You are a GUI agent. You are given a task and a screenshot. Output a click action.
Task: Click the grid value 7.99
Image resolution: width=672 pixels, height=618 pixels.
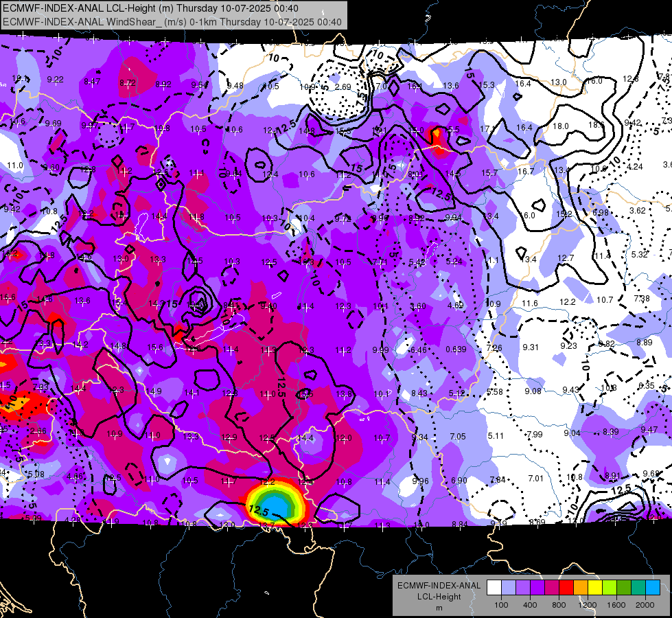pyautogui.click(x=535, y=435)
